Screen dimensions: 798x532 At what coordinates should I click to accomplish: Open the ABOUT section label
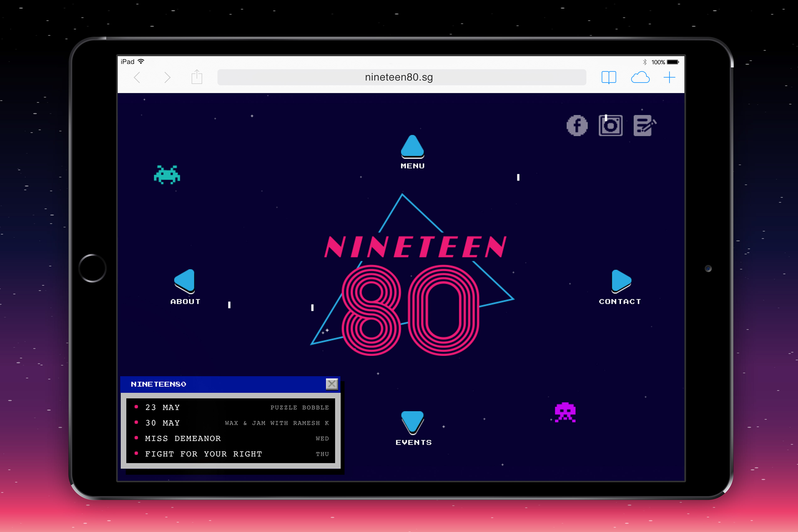(x=185, y=302)
